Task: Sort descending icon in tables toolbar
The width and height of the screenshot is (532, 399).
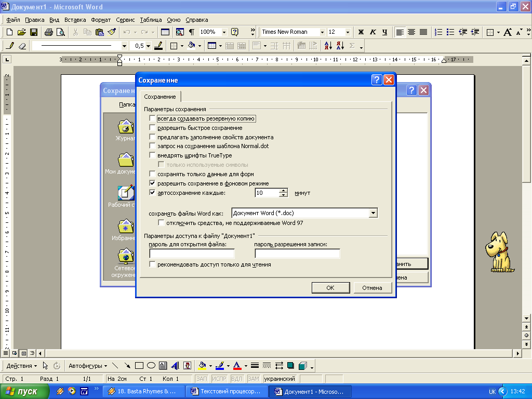Action: click(x=340, y=46)
